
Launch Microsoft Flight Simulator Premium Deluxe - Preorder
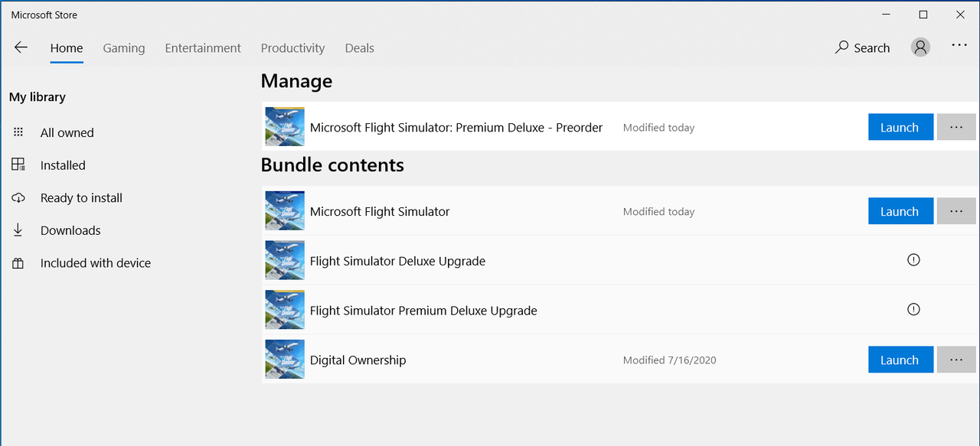900,127
